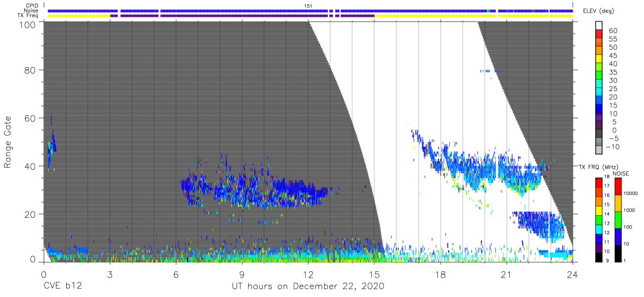Click the 40 label on Range Gate axis

[x=30, y=166]
